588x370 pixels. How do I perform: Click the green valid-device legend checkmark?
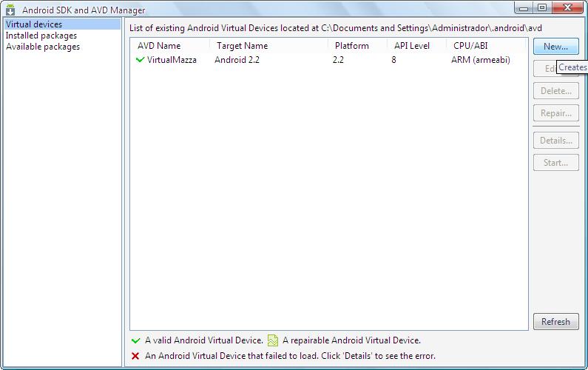pyautogui.click(x=135, y=340)
